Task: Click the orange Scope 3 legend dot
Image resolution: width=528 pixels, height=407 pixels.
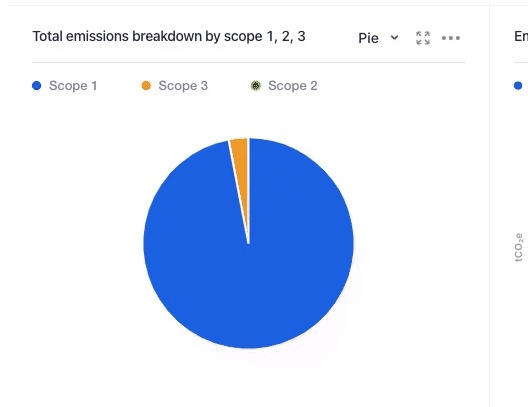Action: (146, 86)
